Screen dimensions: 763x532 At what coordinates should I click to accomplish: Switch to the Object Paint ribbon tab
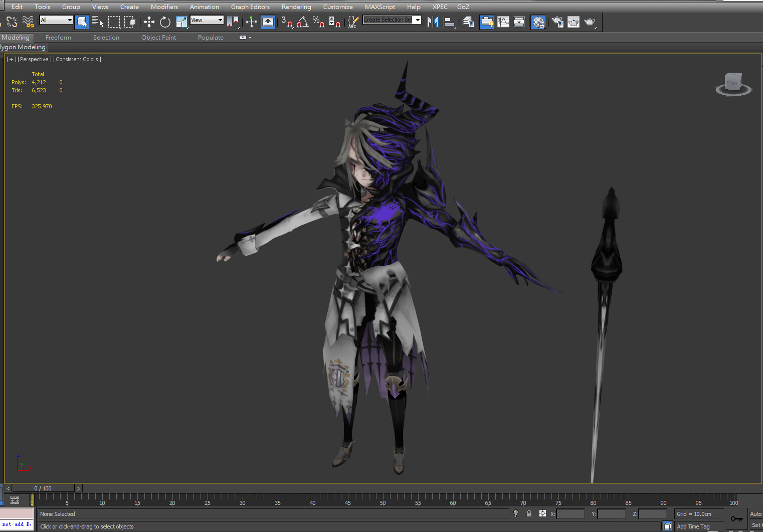(158, 37)
